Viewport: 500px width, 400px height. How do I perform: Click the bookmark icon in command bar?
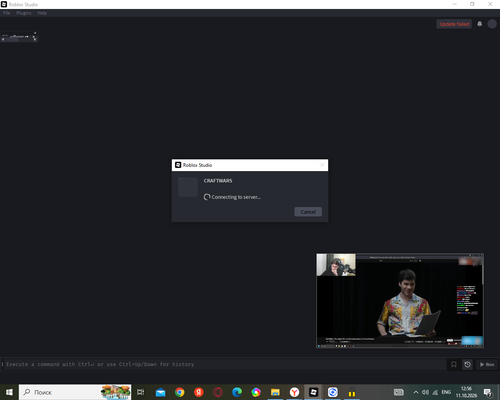454,364
